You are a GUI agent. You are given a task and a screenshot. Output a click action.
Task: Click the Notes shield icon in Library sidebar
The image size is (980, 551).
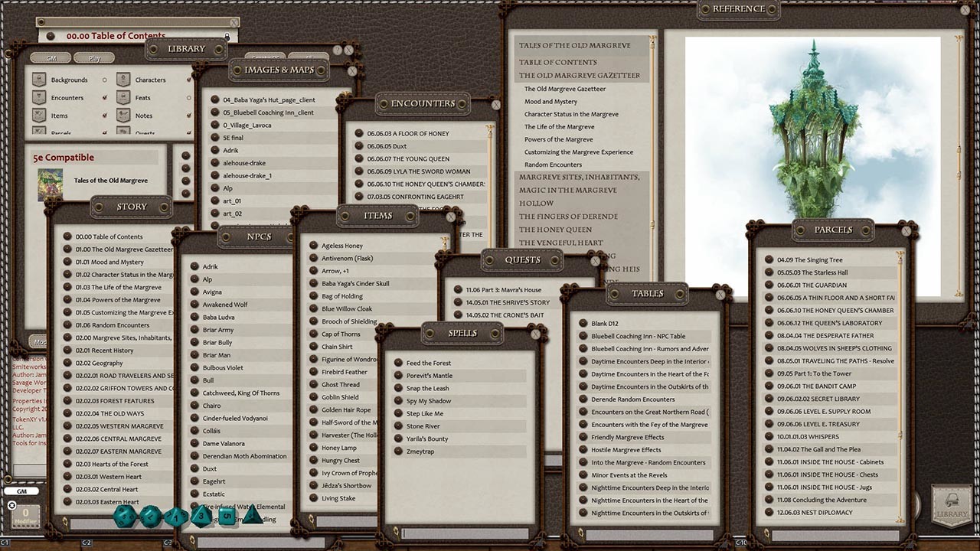click(x=122, y=116)
